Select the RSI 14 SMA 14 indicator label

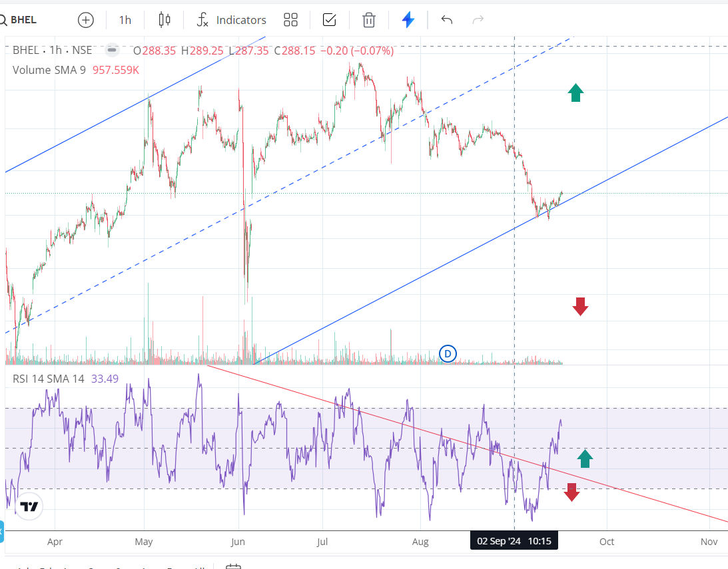pyautogui.click(x=48, y=379)
